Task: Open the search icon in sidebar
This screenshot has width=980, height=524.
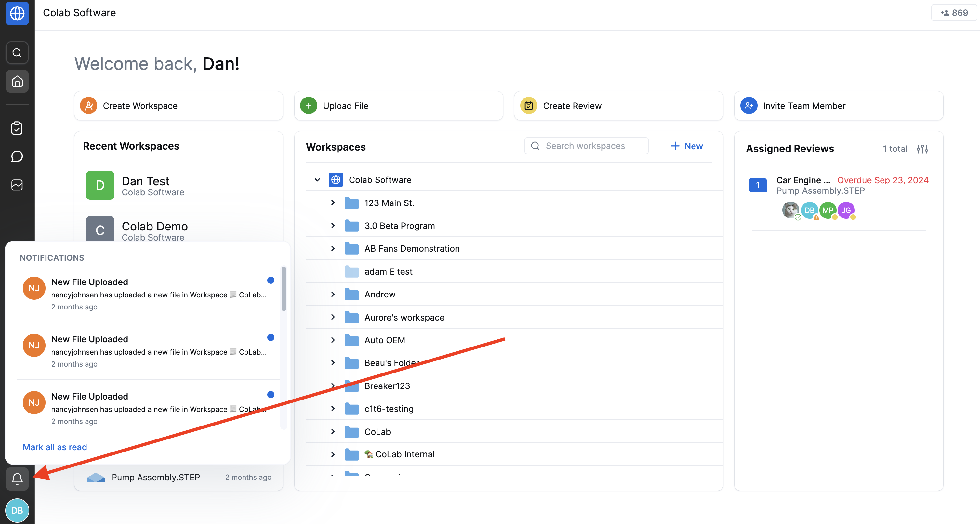Action: click(17, 52)
